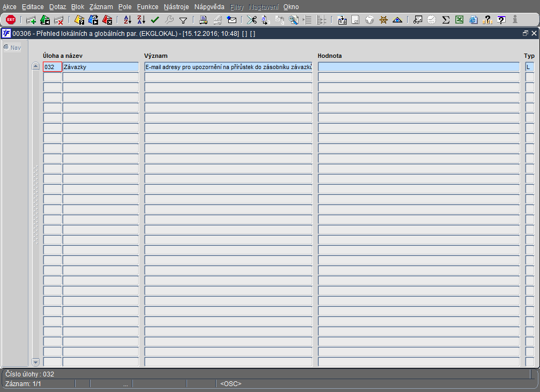Open the Nástroje menu
The image size is (540, 392).
pyautogui.click(x=176, y=7)
